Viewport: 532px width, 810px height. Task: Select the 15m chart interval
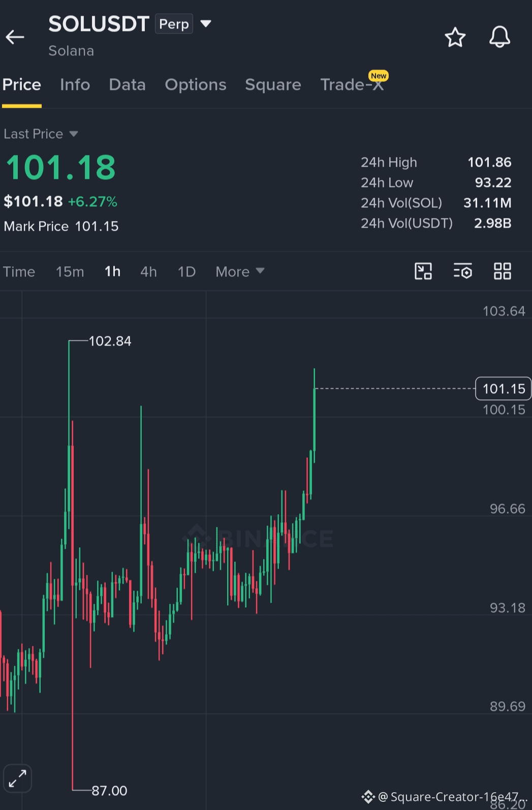point(70,272)
